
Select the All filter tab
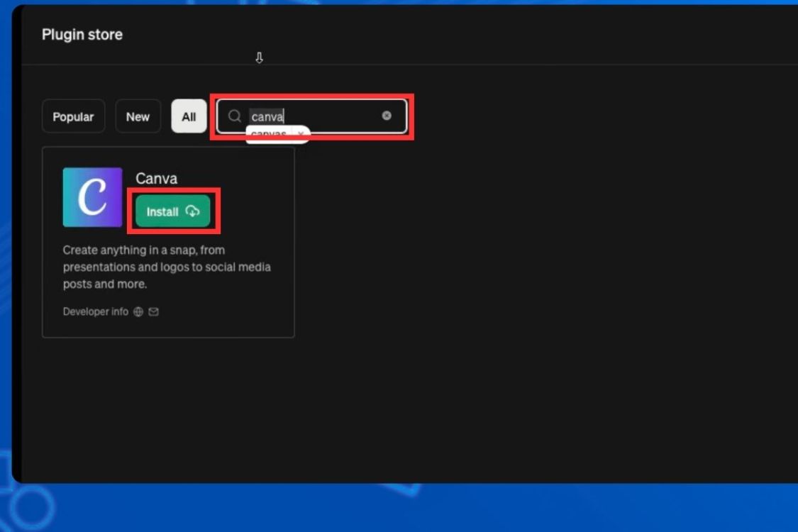click(189, 116)
